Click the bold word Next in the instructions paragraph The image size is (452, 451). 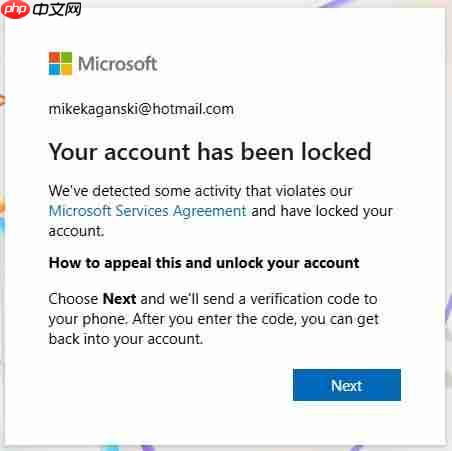[119, 299]
